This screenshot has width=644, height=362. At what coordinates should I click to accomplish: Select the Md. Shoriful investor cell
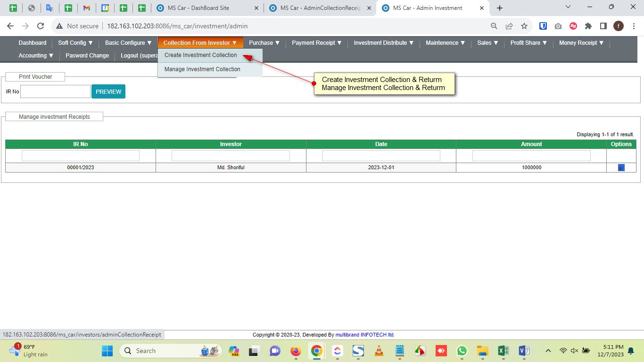(x=231, y=168)
